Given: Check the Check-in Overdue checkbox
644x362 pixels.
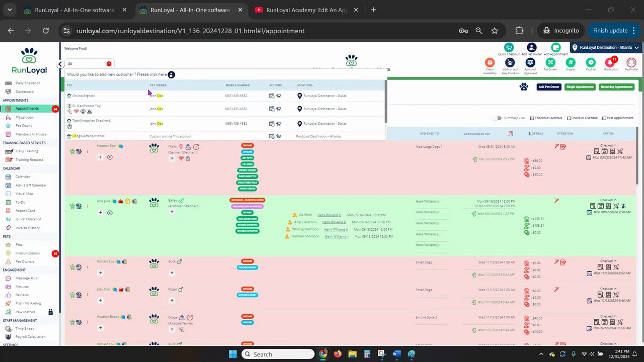Looking at the screenshot, I should click(x=569, y=118).
